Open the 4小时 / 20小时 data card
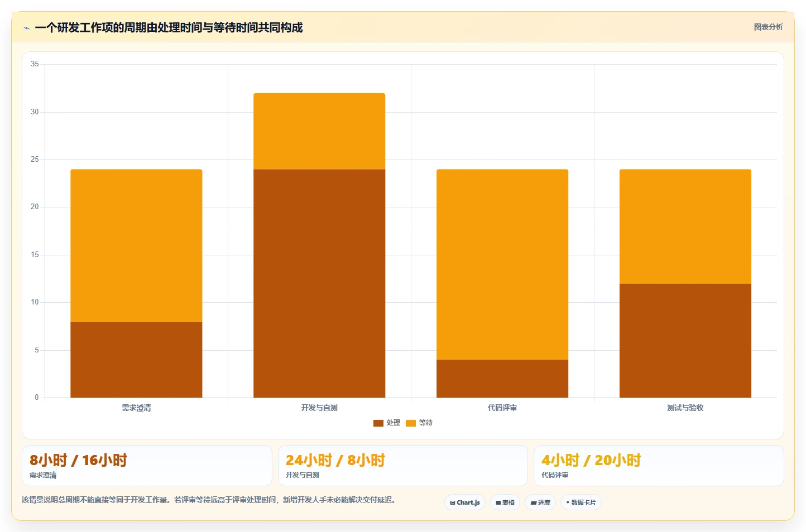The width and height of the screenshot is (806, 532). tap(659, 466)
